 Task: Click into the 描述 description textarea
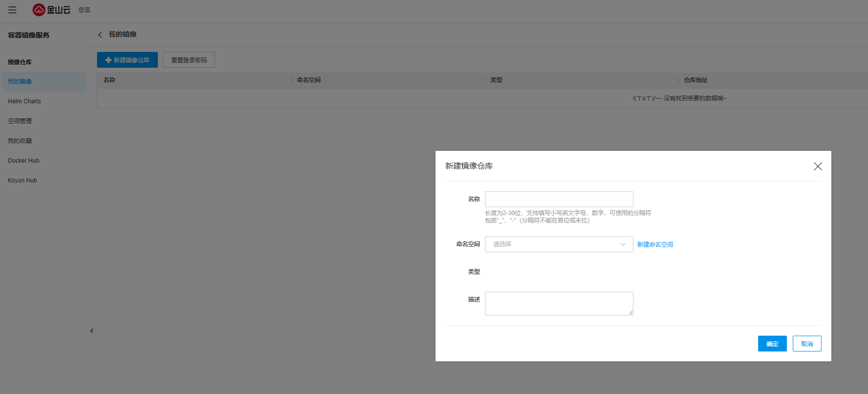(x=559, y=303)
